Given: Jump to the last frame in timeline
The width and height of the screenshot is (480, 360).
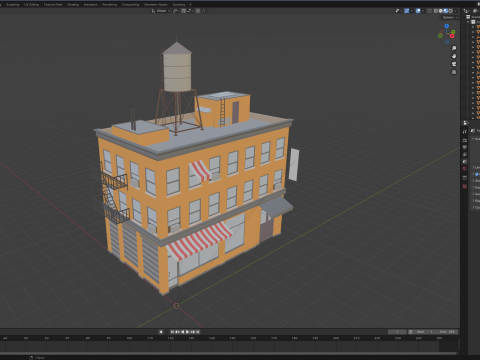Looking at the screenshot, I should click(x=198, y=332).
